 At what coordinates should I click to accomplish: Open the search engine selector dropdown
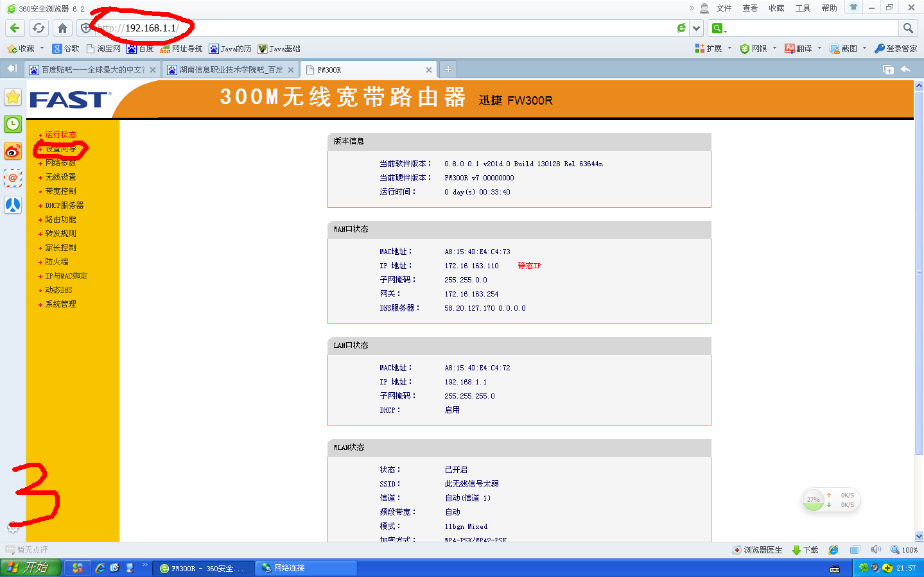pyautogui.click(x=719, y=28)
